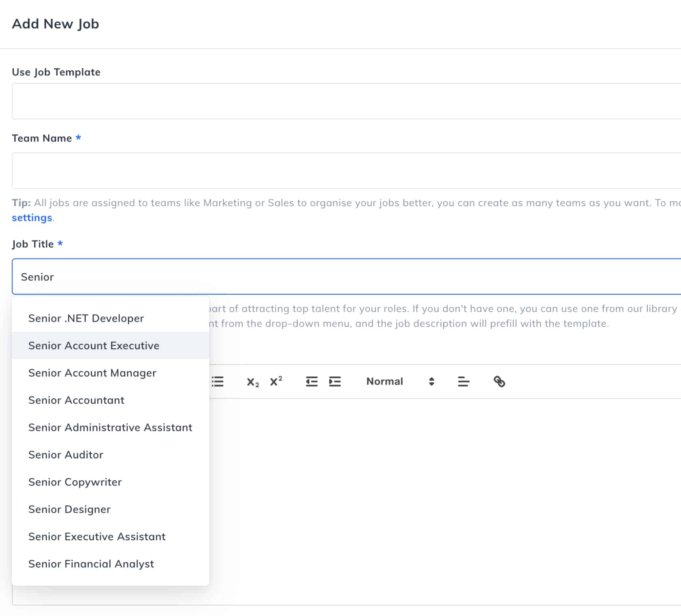Toggle the bullet list formatting icon

217,381
